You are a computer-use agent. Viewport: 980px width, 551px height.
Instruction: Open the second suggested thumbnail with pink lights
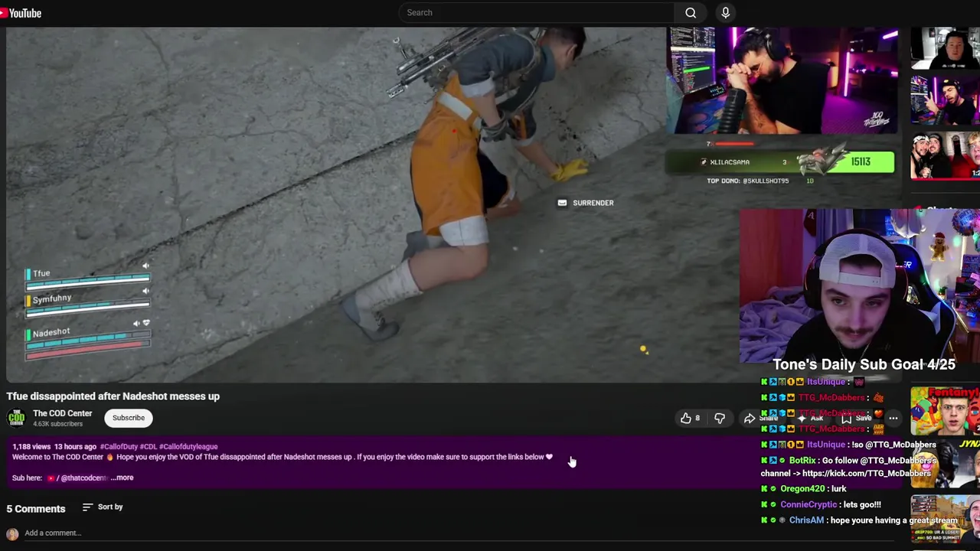pos(945,99)
